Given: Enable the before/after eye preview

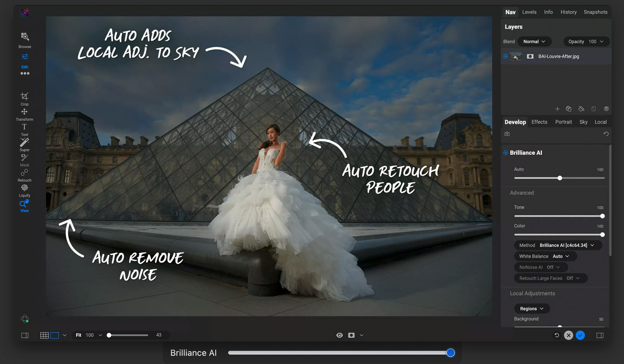Looking at the screenshot, I should [x=339, y=335].
